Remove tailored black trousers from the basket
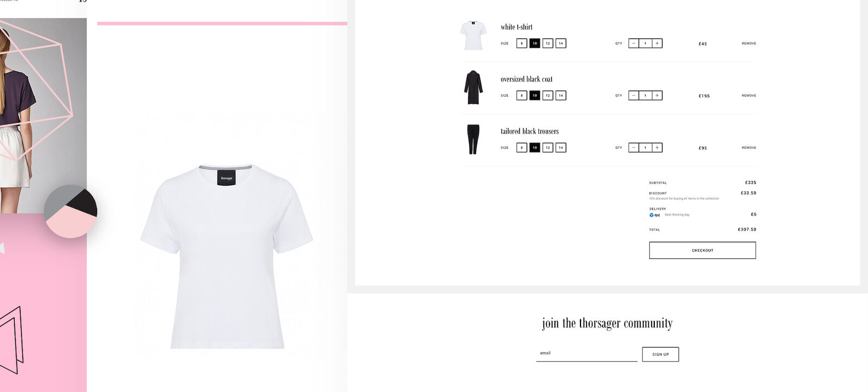Image resolution: width=868 pixels, height=392 pixels. point(749,148)
